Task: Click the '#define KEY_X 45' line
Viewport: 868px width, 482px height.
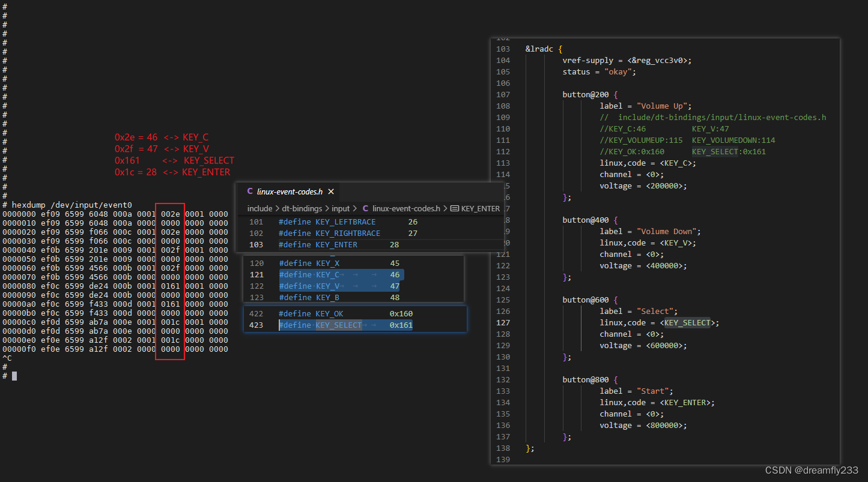Action: click(x=339, y=263)
